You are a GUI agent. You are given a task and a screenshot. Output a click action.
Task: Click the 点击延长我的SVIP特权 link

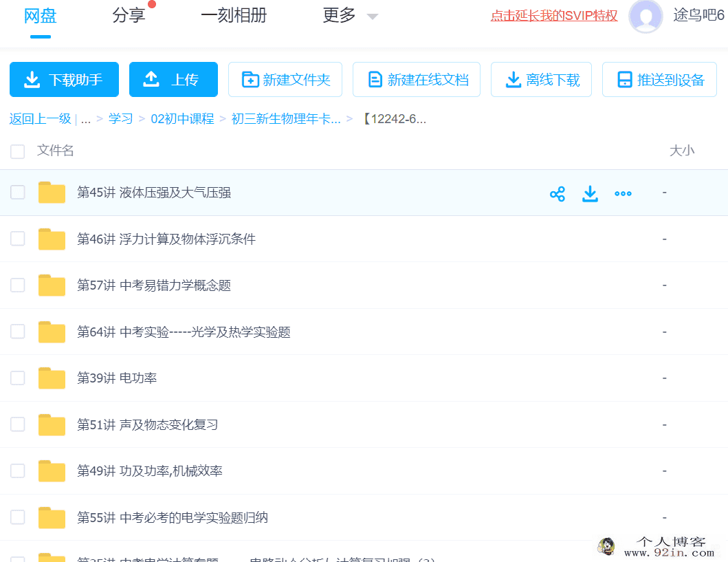click(554, 16)
